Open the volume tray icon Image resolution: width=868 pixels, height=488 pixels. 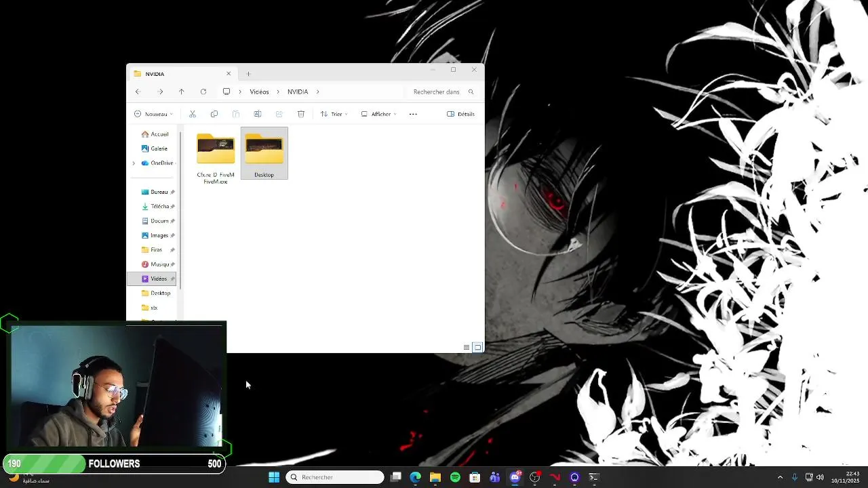coord(820,477)
